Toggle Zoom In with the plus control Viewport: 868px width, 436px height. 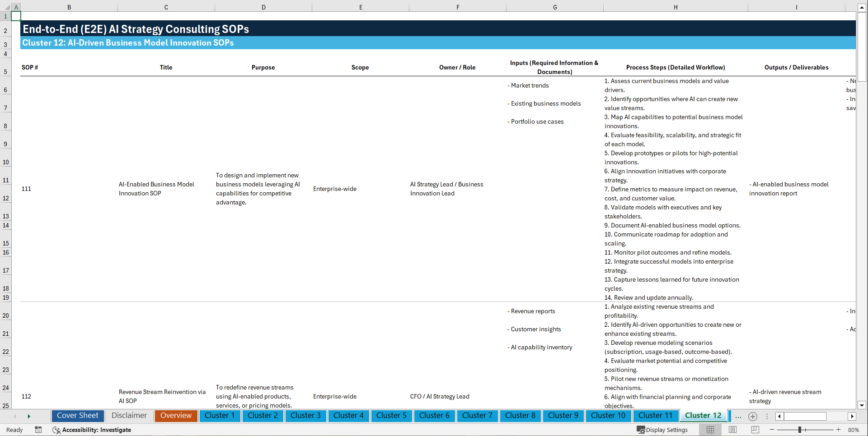(839, 430)
